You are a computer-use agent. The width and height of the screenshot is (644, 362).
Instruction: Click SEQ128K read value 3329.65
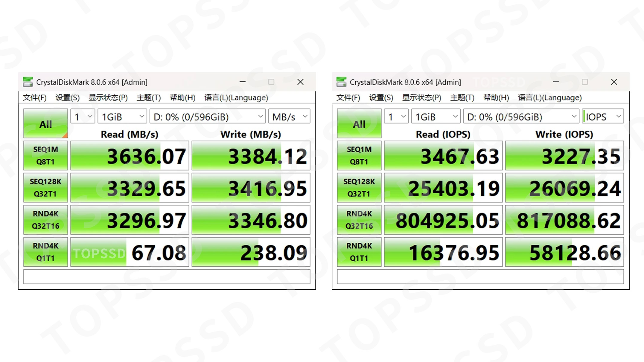[x=130, y=188]
